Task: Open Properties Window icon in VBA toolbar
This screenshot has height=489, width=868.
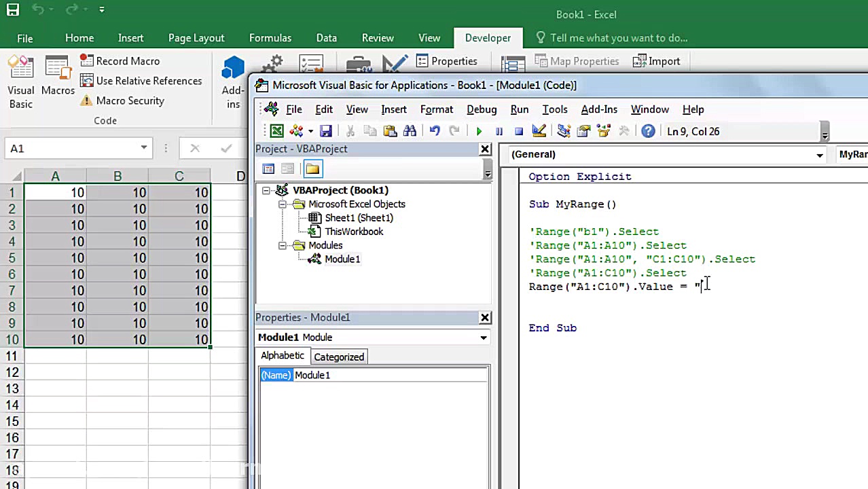Action: pos(583,131)
